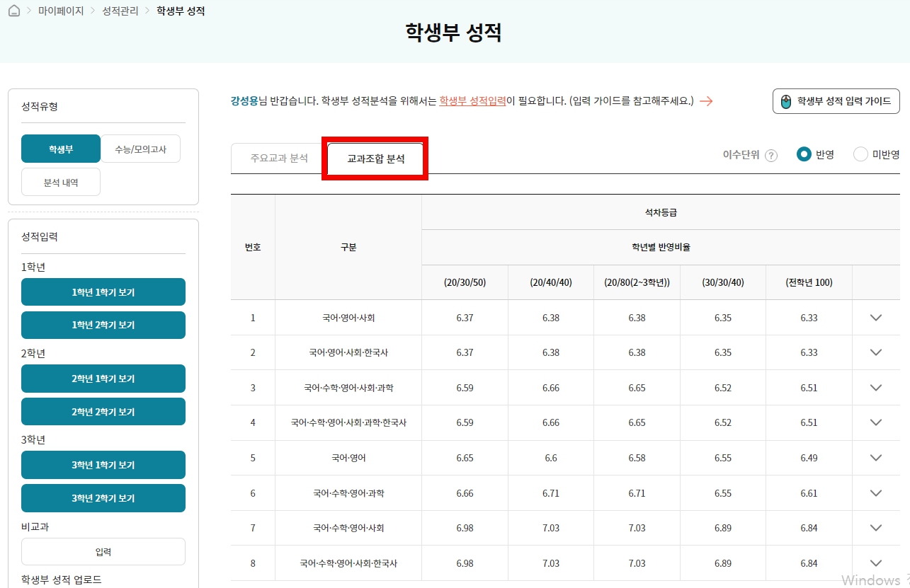Click 2학년 1학기 보기 button

[103, 379]
